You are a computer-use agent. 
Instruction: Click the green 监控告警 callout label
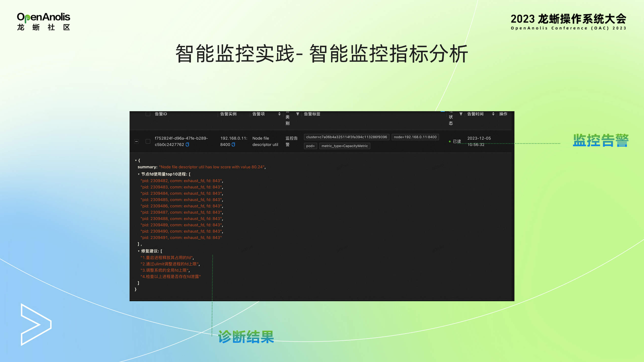click(601, 140)
